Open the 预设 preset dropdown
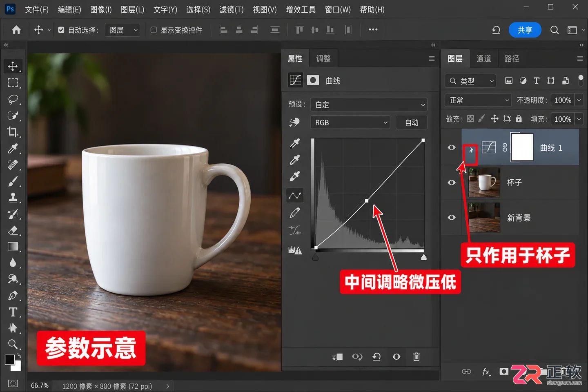 [x=369, y=105]
